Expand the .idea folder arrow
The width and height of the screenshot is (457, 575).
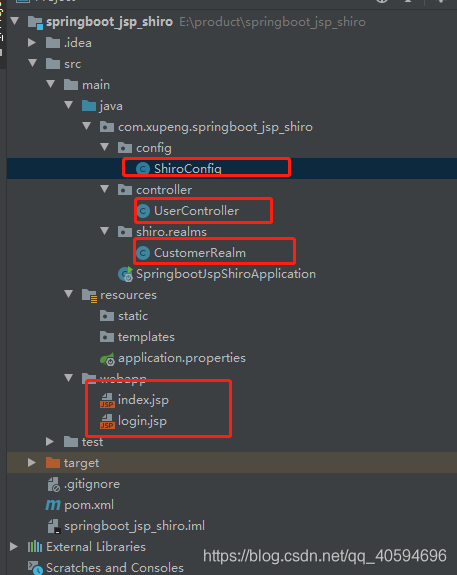click(32, 43)
